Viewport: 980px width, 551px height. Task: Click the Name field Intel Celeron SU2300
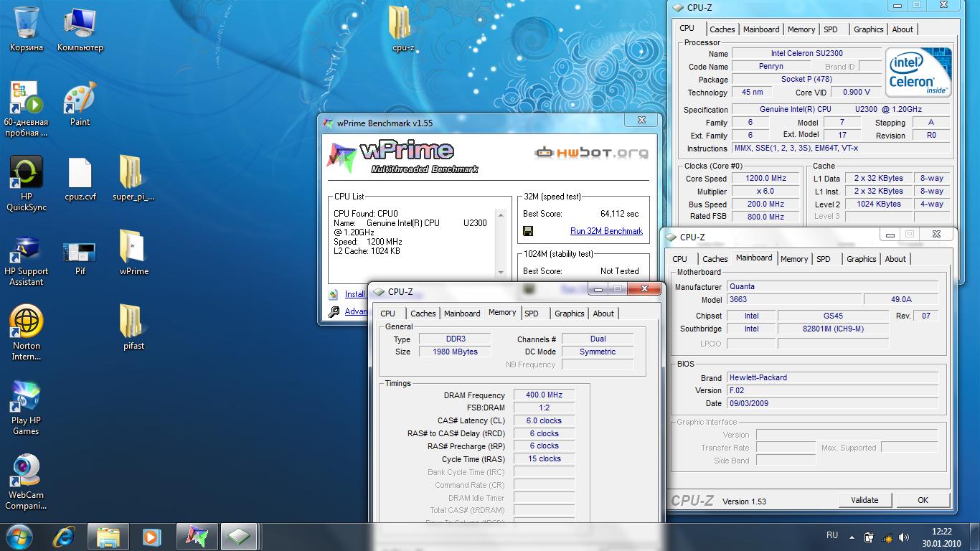point(806,53)
